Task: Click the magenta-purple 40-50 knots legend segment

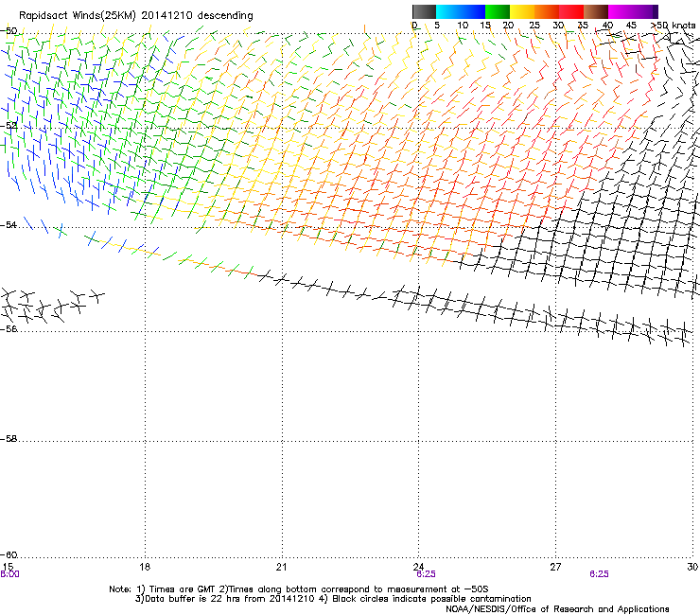Action: click(633, 11)
